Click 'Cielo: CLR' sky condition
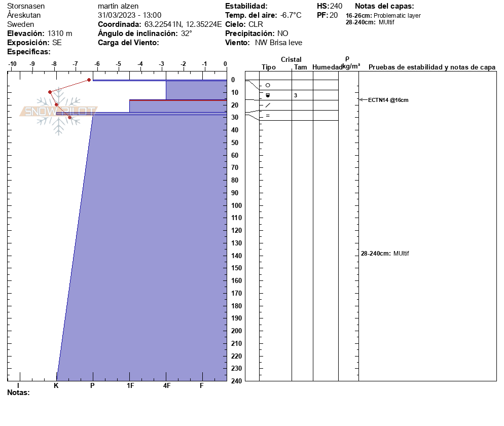Viewport: 504px width, 426px height. (x=244, y=24)
